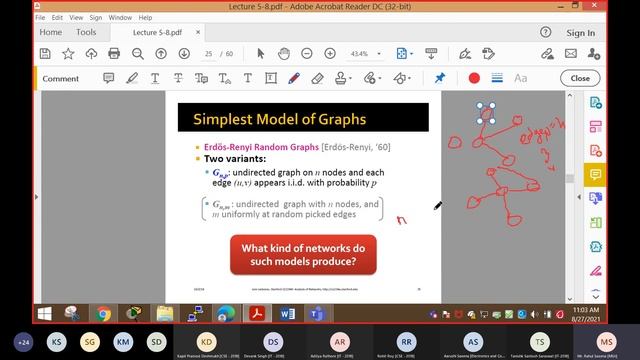Image resolution: width=640 pixels, height=360 pixels.
Task: Select the strikethrough text tool
Action: click(178, 78)
